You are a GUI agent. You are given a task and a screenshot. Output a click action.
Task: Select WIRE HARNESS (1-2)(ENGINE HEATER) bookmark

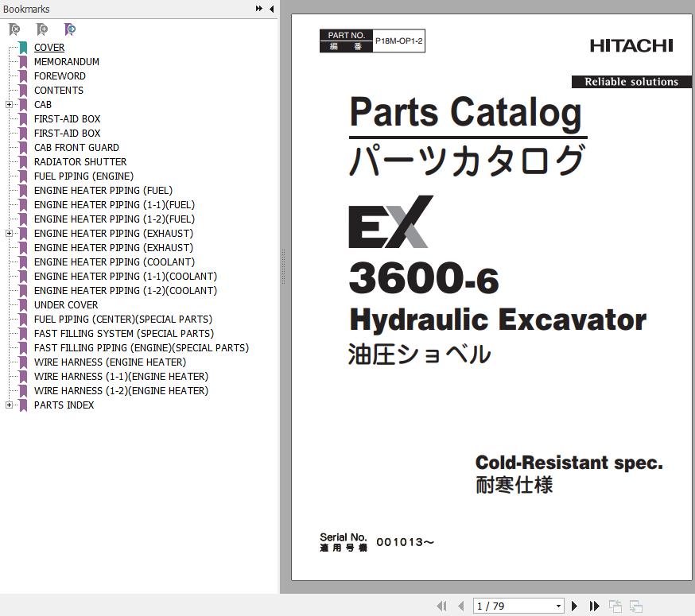pos(121,391)
